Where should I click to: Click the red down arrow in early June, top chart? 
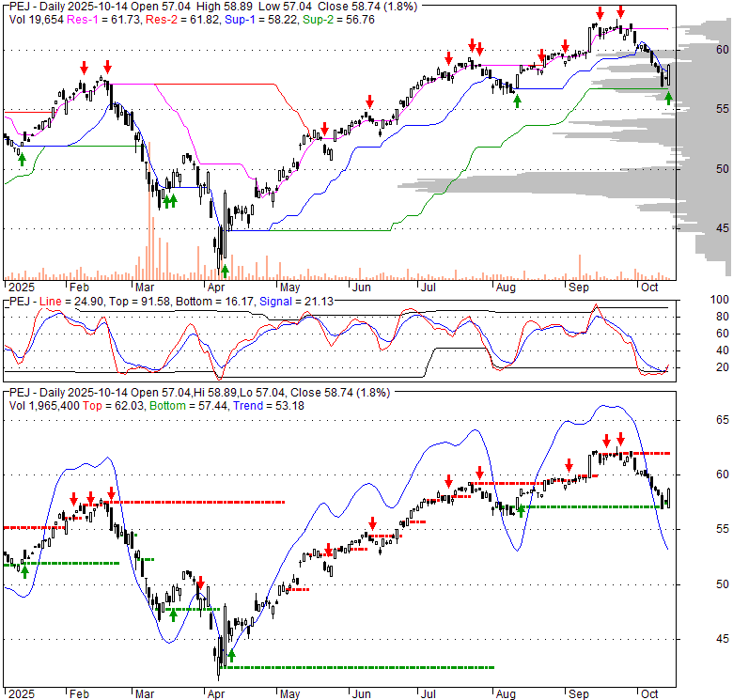pyautogui.click(x=369, y=101)
